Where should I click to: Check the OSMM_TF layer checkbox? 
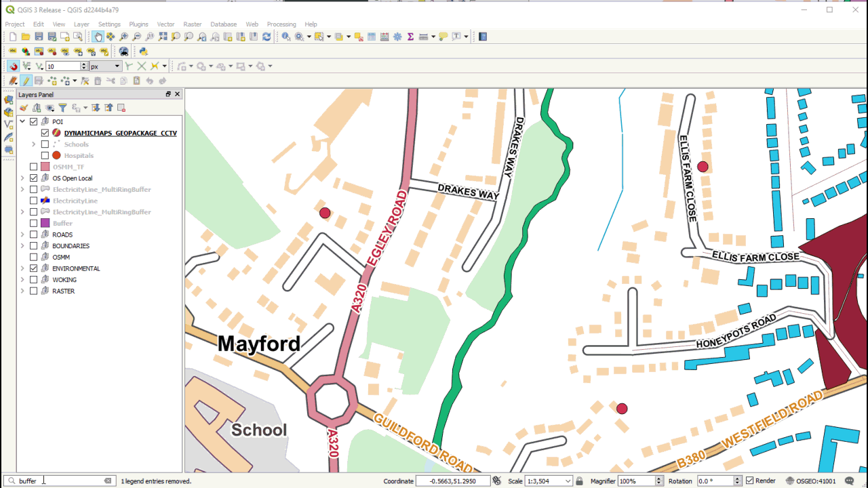click(x=34, y=167)
